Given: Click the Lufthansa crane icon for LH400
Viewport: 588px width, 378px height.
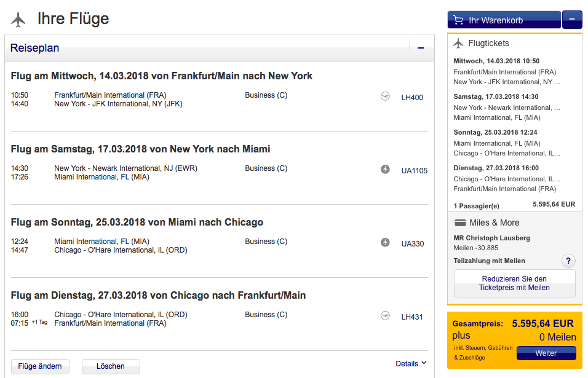Looking at the screenshot, I should tap(386, 96).
